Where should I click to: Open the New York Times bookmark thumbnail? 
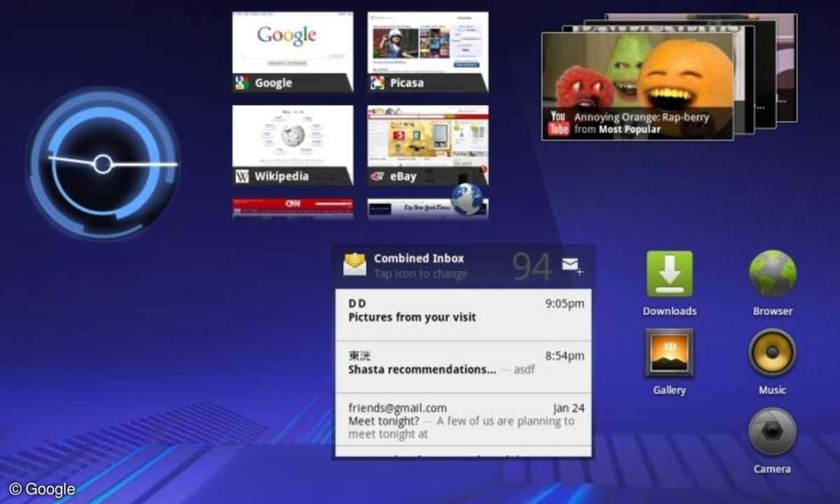point(428,209)
